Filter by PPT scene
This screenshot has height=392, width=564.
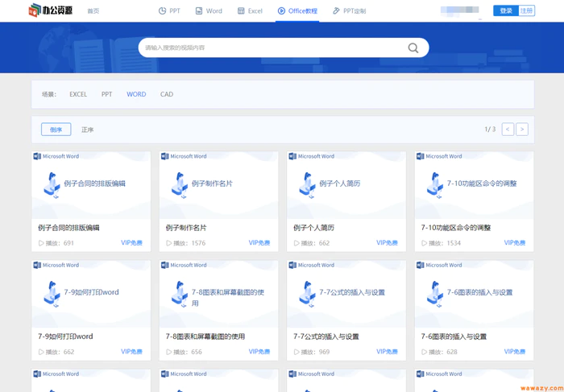(106, 94)
